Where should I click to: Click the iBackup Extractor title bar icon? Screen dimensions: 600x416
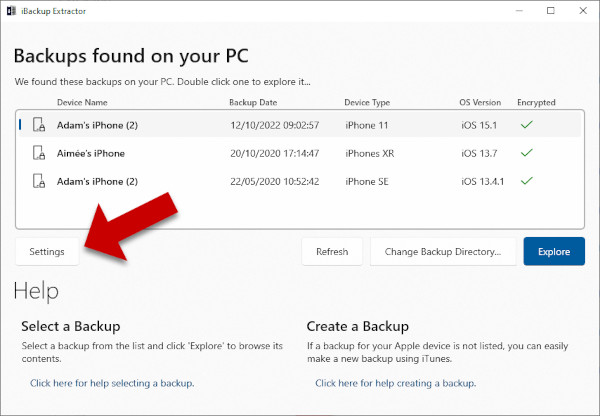[x=11, y=11]
